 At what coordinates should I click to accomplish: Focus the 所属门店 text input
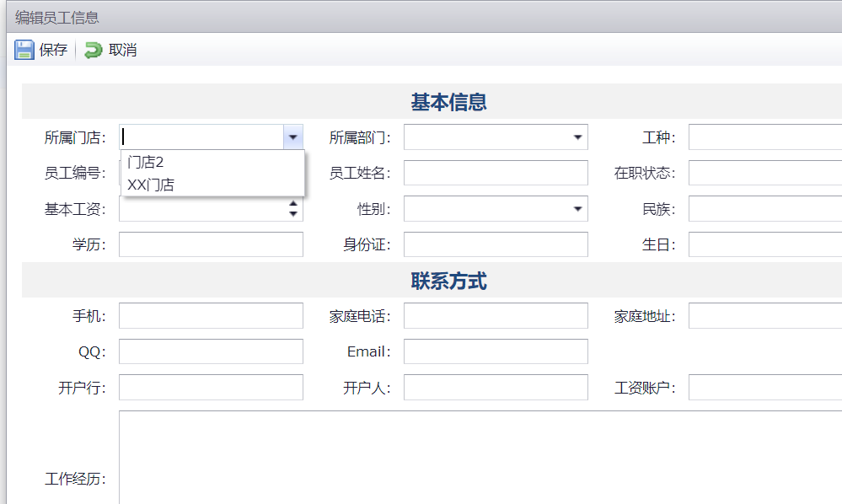click(201, 137)
